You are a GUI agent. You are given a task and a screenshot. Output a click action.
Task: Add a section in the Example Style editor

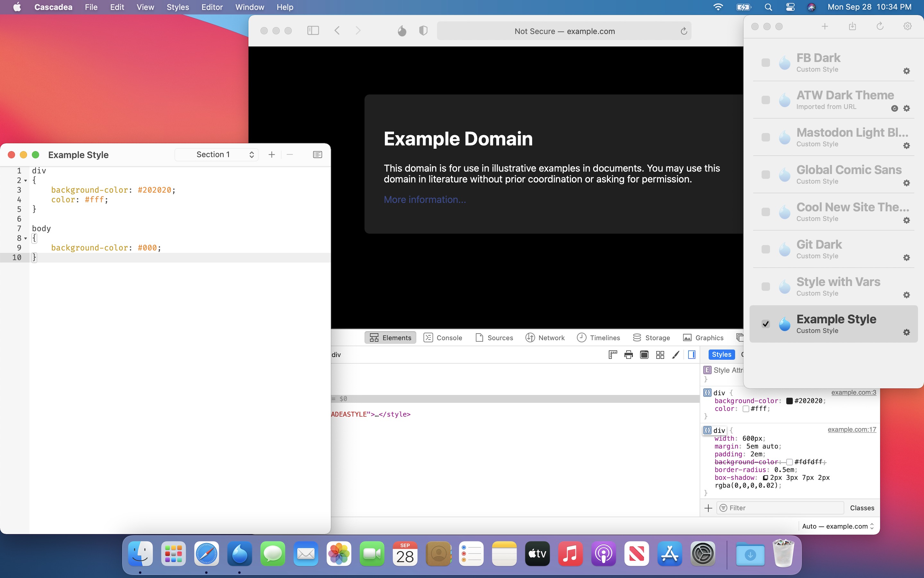271,154
